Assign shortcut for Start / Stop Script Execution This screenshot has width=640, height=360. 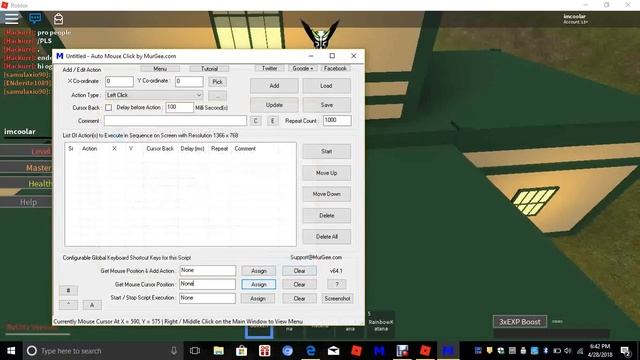coord(258,299)
